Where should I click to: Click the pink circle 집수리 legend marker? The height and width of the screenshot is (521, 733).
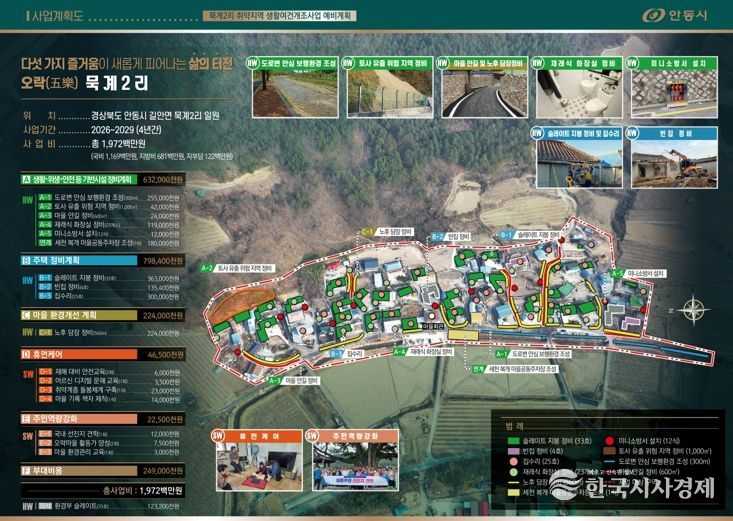[514, 462]
